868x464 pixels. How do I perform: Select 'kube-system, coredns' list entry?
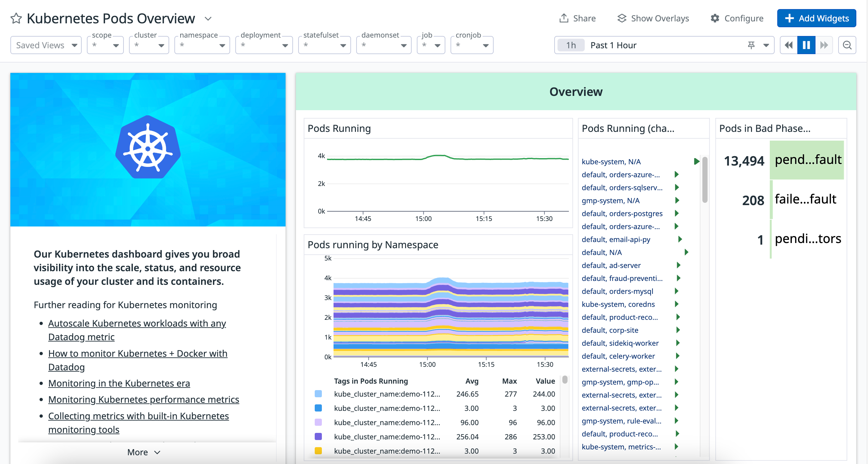point(618,304)
